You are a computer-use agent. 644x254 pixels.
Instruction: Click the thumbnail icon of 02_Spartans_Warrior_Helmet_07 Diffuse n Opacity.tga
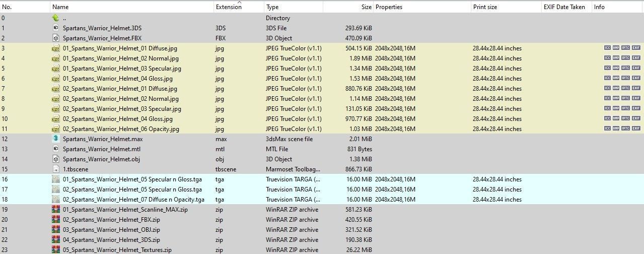(55, 199)
